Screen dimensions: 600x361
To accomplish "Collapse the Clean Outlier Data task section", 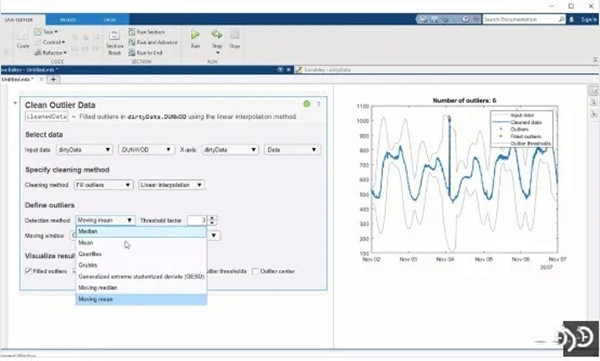I will (15, 103).
